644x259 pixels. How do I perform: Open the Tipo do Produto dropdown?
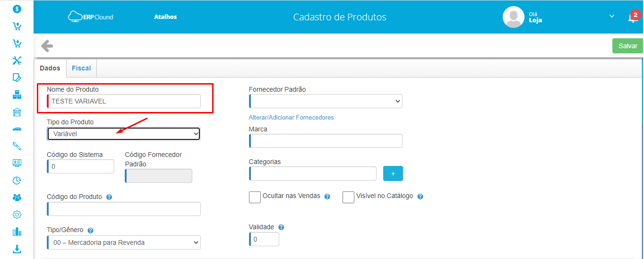(123, 134)
